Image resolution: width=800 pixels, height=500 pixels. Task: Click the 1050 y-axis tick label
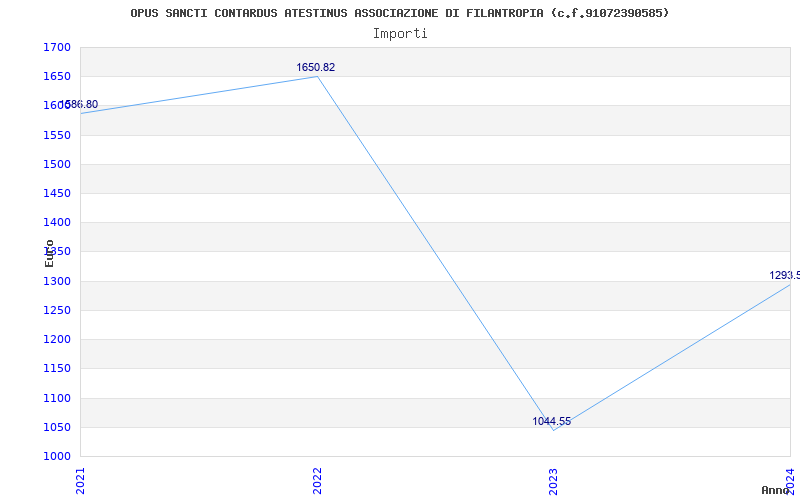57,427
